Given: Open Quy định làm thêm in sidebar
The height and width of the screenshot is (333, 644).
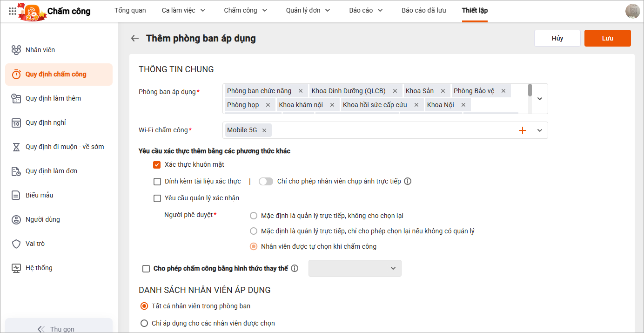Looking at the screenshot, I should (x=59, y=98).
